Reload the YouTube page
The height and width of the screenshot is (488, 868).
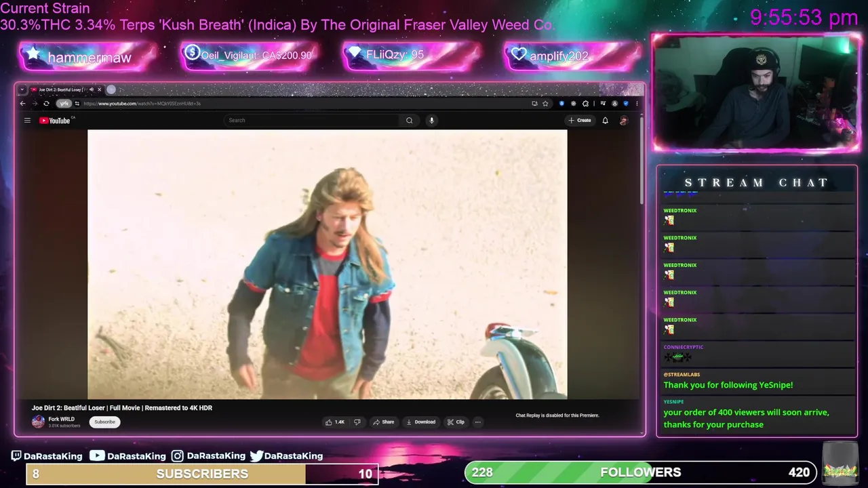(46, 104)
